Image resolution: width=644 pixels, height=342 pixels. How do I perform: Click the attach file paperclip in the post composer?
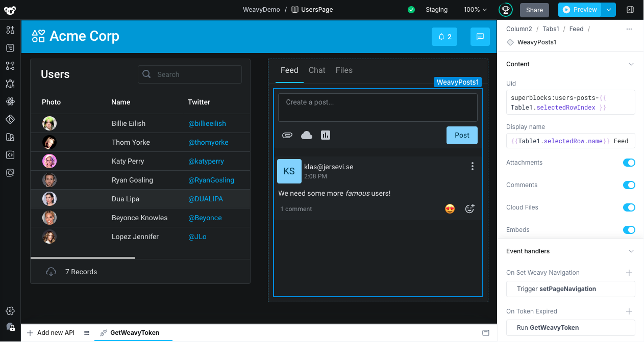coord(287,135)
